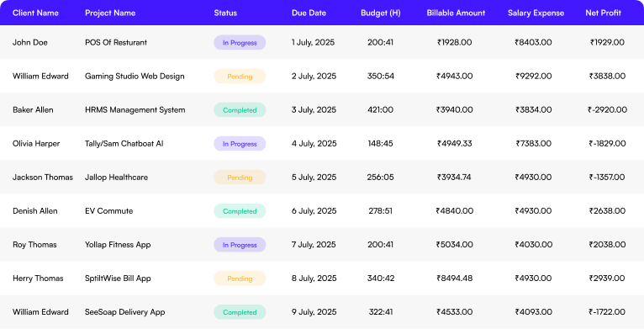644x329 pixels.
Task: Click budget value 322:41
Action: [381, 312]
